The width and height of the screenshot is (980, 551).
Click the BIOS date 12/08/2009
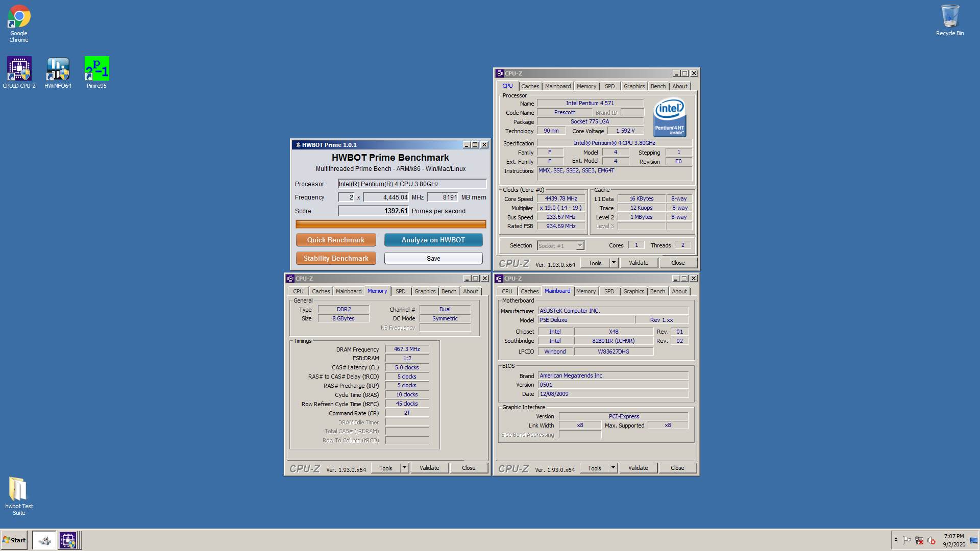613,394
